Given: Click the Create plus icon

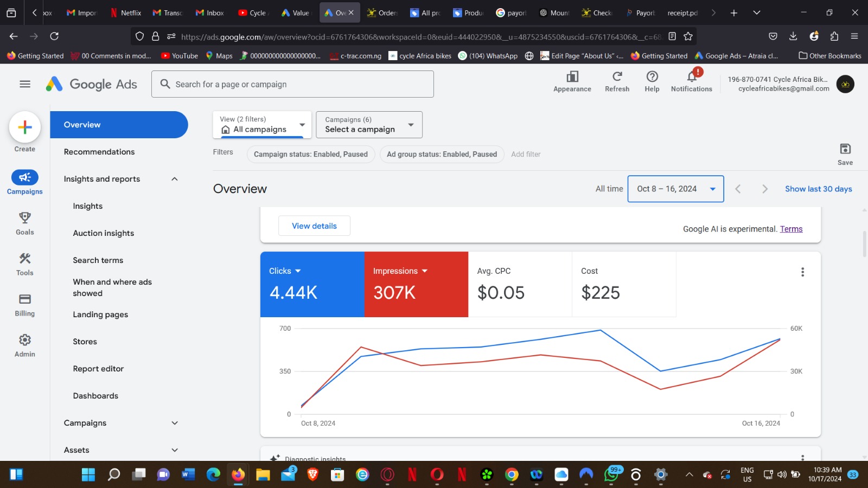Looking at the screenshot, I should pyautogui.click(x=25, y=127).
